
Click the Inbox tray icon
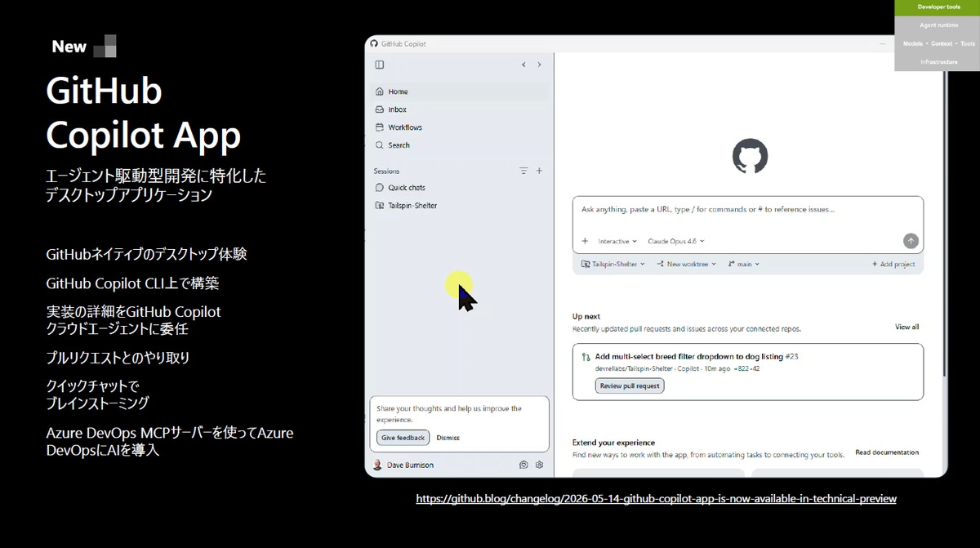coord(379,109)
